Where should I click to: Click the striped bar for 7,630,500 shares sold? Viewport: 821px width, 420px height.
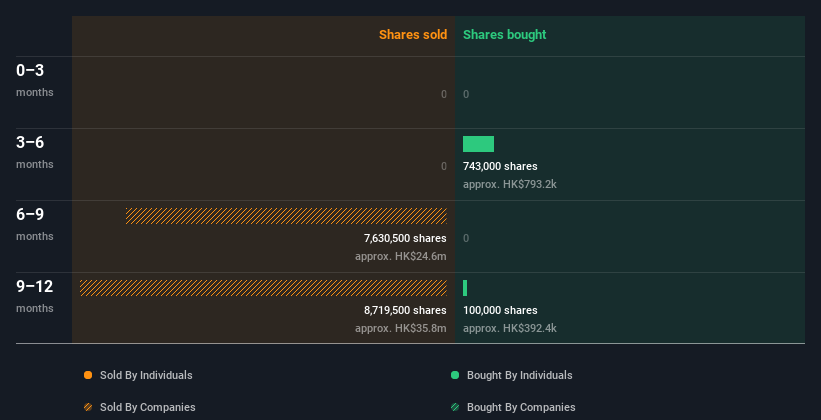(286, 216)
